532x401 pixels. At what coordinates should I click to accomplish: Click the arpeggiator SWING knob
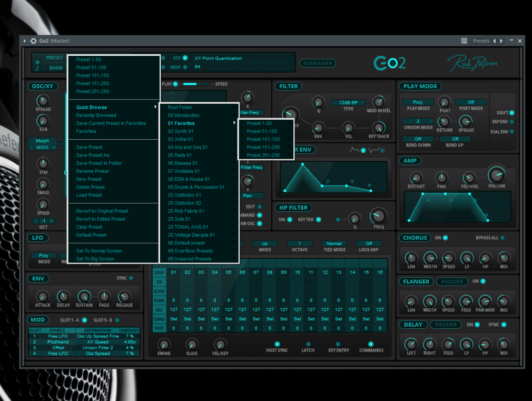[x=164, y=344]
